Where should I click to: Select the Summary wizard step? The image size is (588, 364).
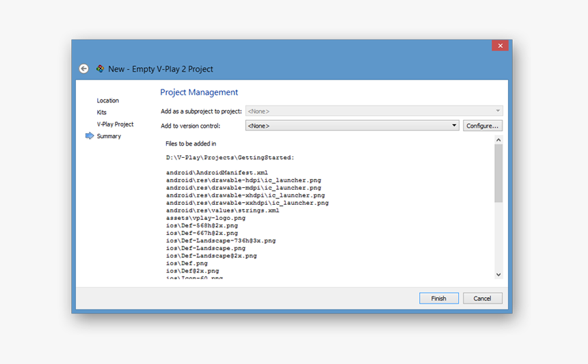tap(109, 136)
